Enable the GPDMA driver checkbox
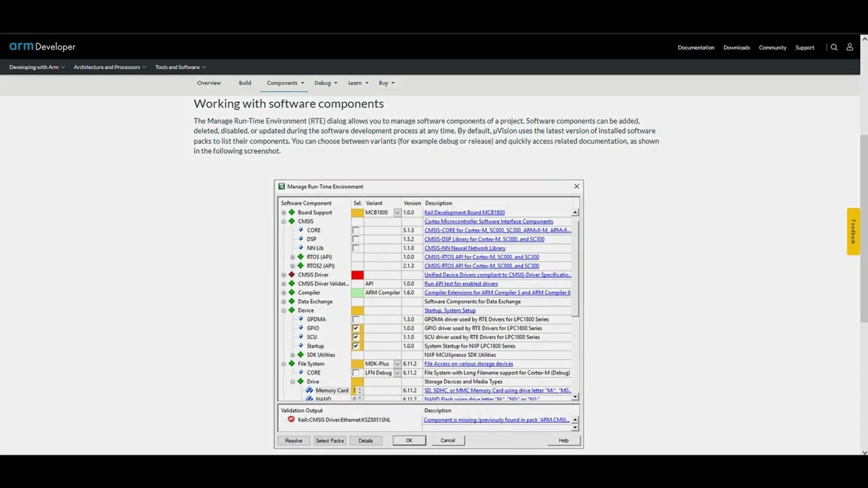This screenshot has height=488, width=868. point(355,319)
